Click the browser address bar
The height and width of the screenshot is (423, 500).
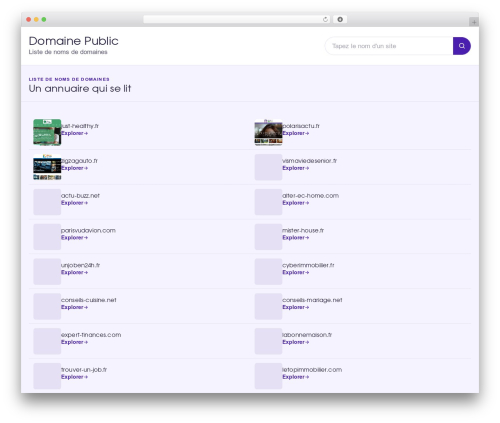click(237, 19)
